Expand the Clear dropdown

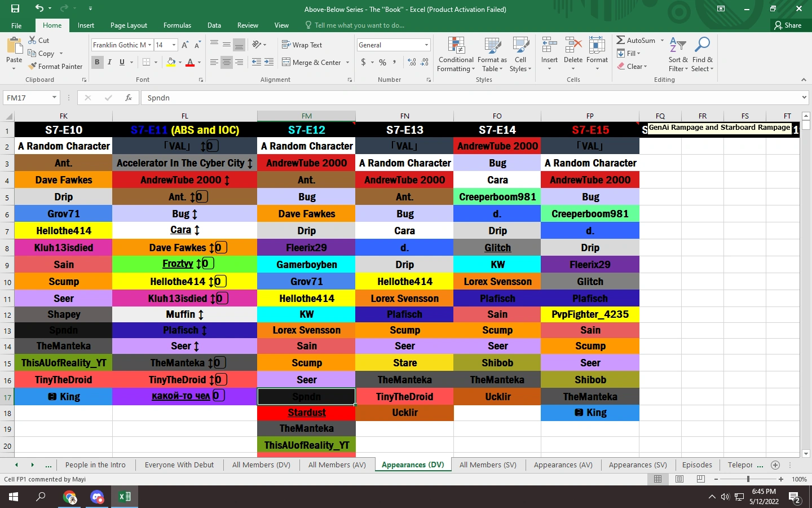click(x=645, y=67)
